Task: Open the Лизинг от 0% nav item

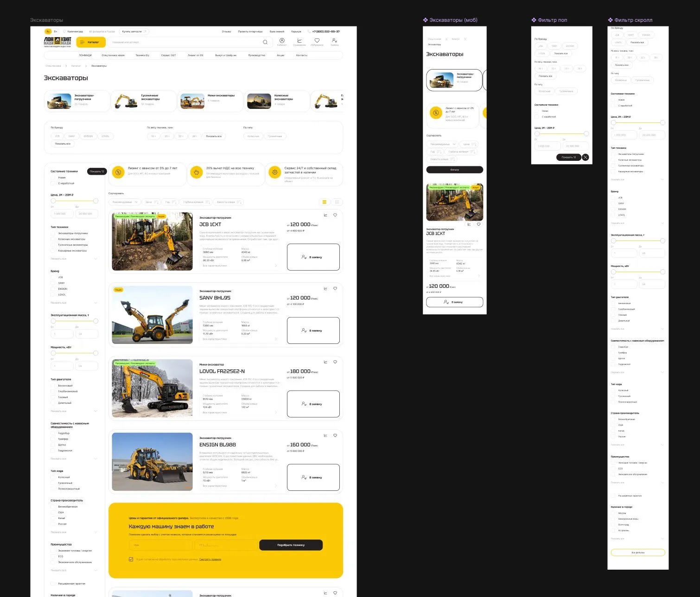Action: 196,55
